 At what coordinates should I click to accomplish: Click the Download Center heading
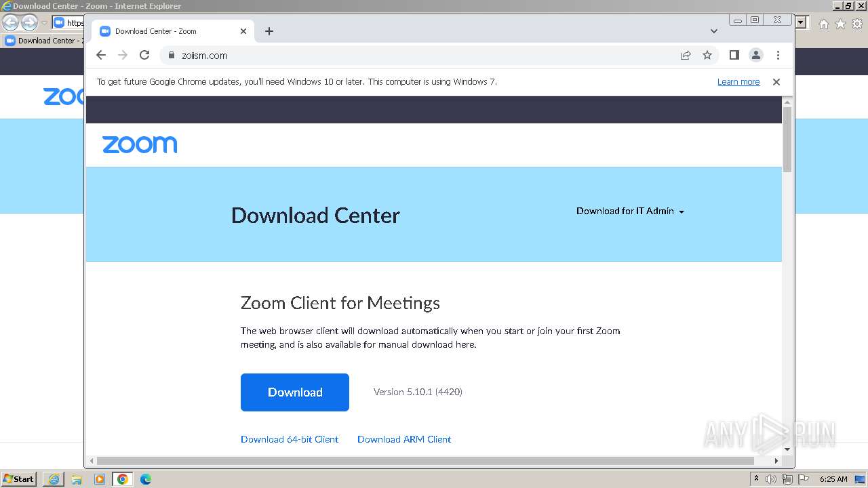(x=315, y=215)
